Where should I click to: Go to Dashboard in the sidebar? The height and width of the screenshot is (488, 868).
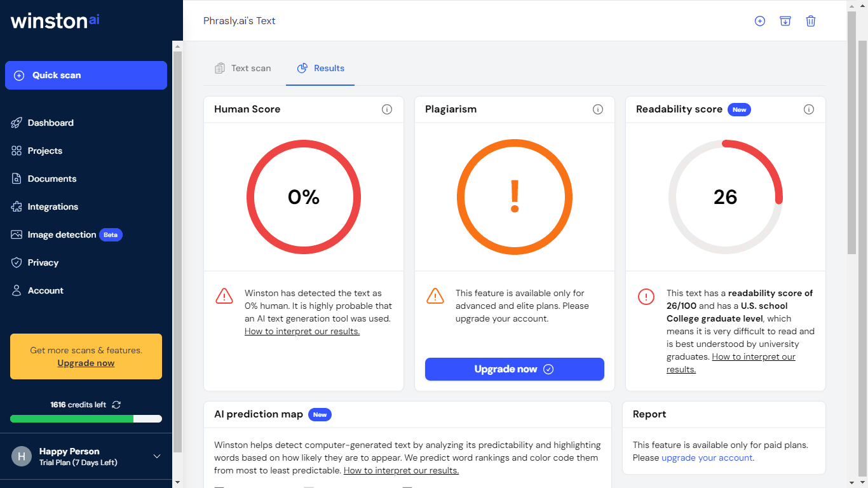tap(50, 123)
